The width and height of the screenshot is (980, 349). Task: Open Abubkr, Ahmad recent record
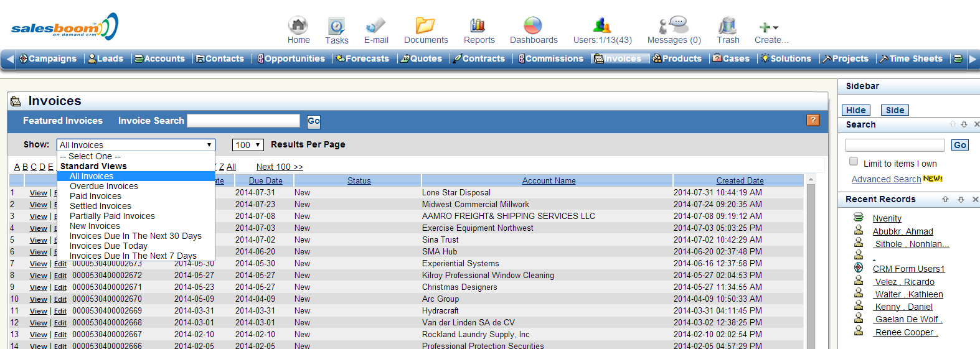point(903,231)
